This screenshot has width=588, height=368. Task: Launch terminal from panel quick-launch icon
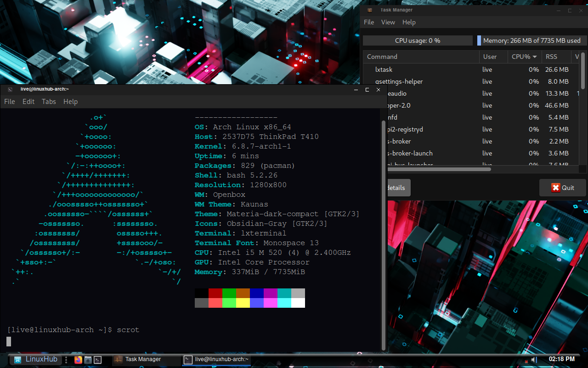pos(97,360)
